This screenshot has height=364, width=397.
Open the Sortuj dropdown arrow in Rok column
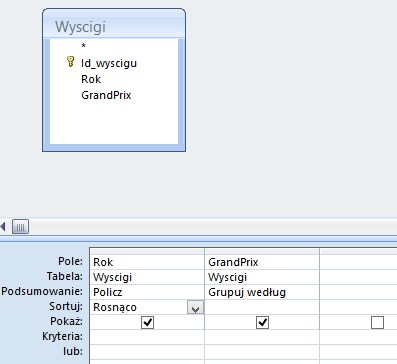click(195, 308)
